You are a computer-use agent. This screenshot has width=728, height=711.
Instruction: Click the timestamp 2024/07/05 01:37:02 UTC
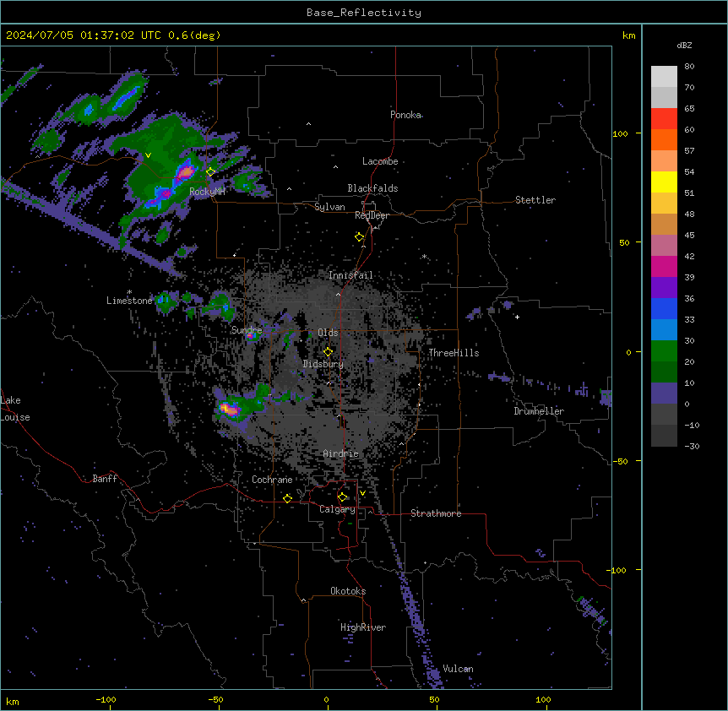click(x=84, y=35)
